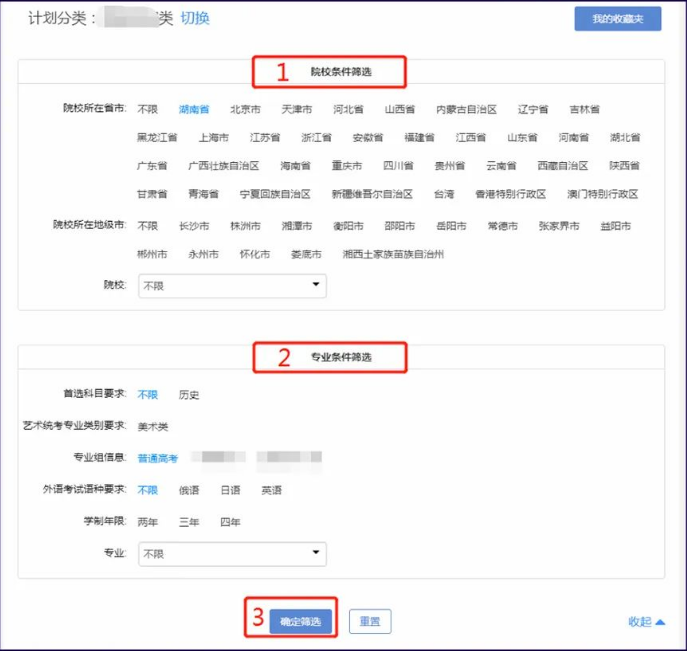Select 湖南省 in the province filter
The image size is (687, 651).
(x=194, y=109)
